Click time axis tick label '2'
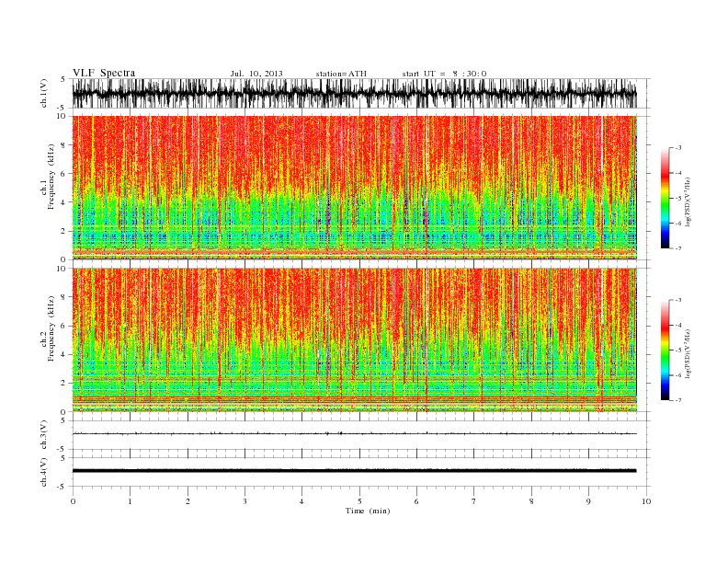This screenshot has height=563, width=728. pos(188,501)
